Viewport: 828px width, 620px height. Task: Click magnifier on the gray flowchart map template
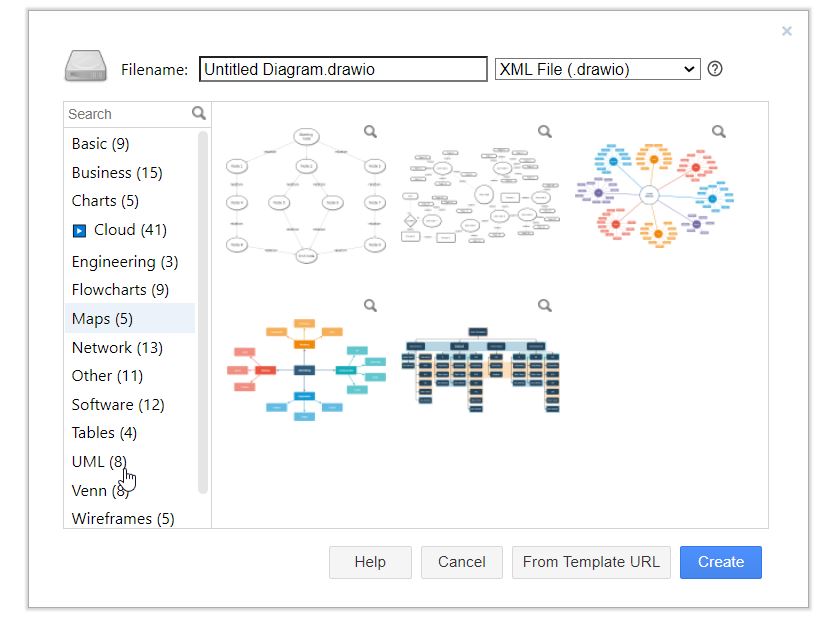click(x=545, y=131)
